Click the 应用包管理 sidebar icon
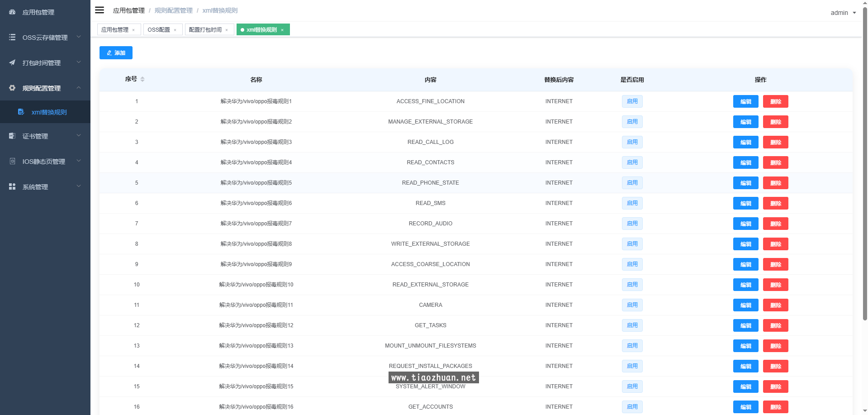Viewport: 868px width, 415px height. tap(12, 12)
